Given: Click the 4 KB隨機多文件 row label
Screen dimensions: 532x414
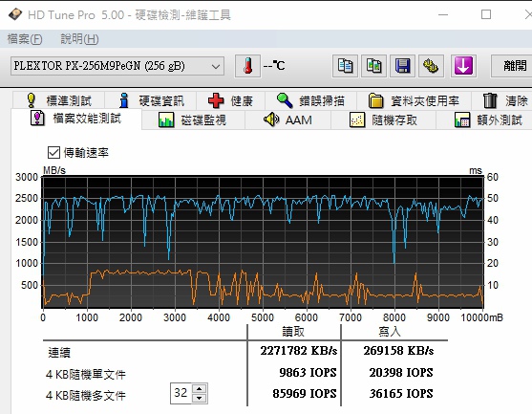Looking at the screenshot, I should click(86, 395).
